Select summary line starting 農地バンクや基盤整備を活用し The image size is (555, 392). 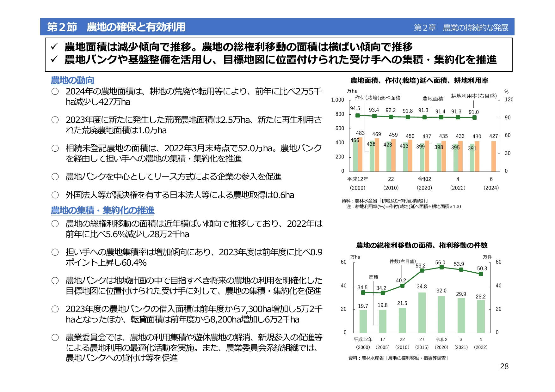click(281, 59)
